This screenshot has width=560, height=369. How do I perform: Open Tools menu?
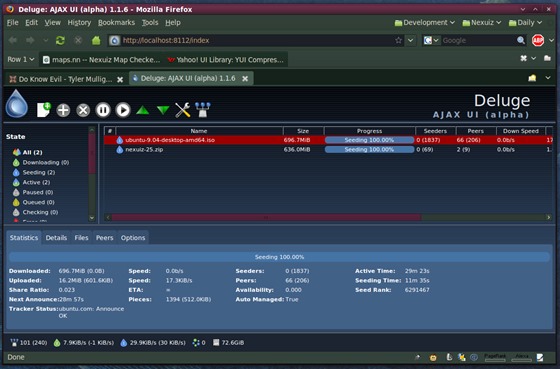click(150, 23)
